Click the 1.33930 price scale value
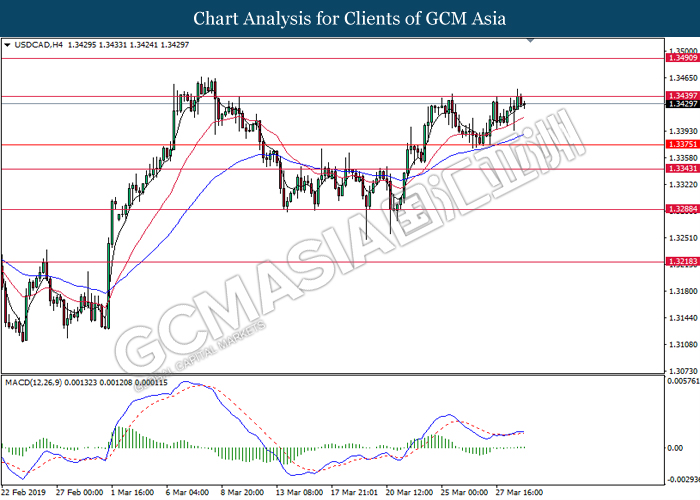This screenshot has width=700, height=500. tap(683, 131)
